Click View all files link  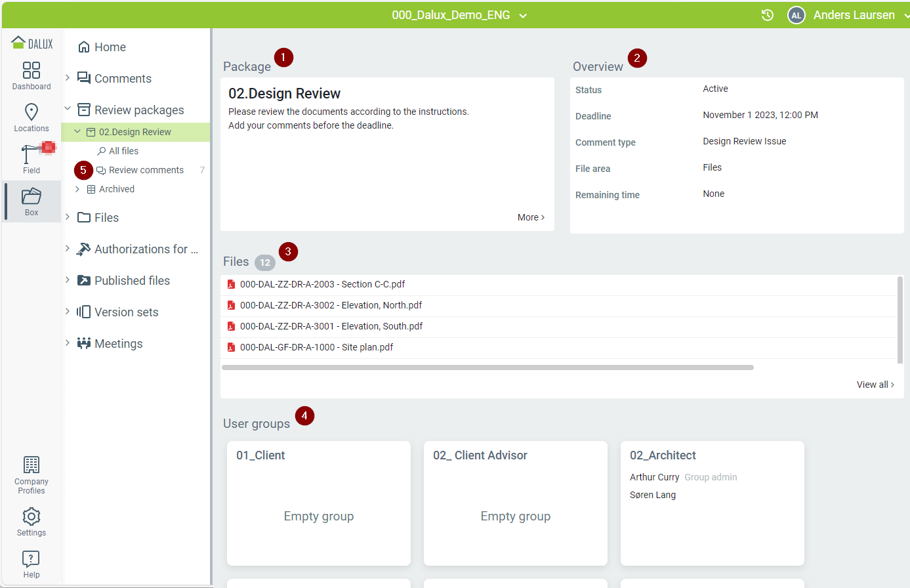pyautogui.click(x=875, y=385)
